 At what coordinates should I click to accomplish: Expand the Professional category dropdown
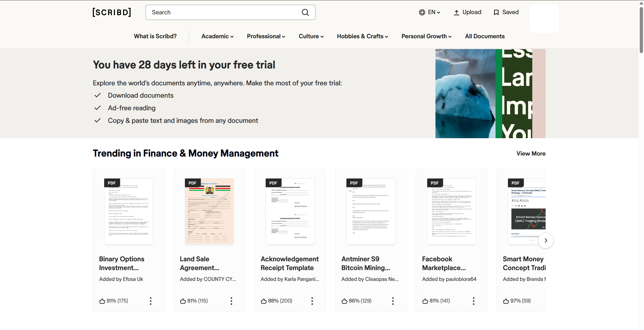(266, 36)
